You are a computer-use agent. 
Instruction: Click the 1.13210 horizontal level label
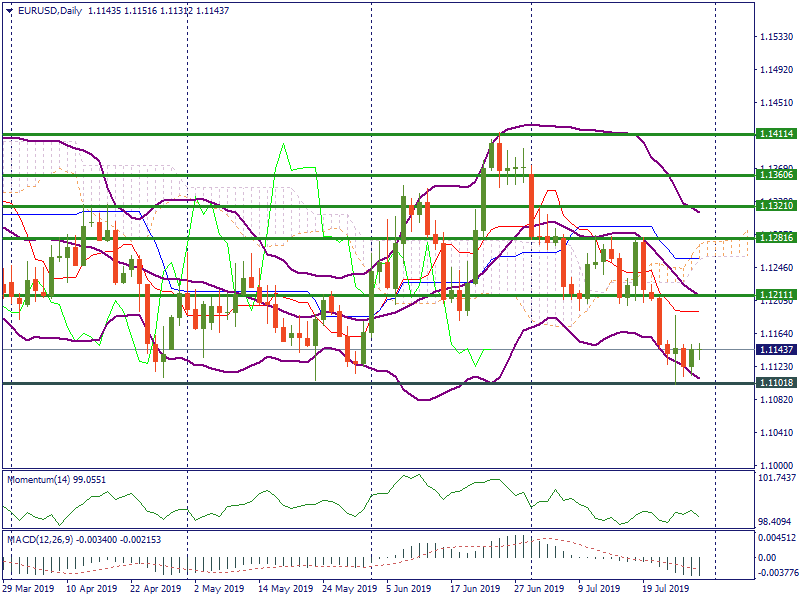774,206
